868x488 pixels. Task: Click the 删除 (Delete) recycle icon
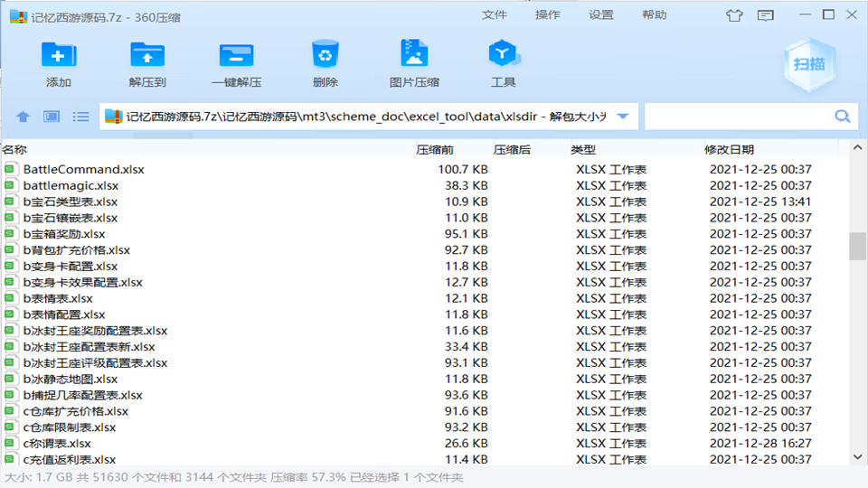pos(325,55)
